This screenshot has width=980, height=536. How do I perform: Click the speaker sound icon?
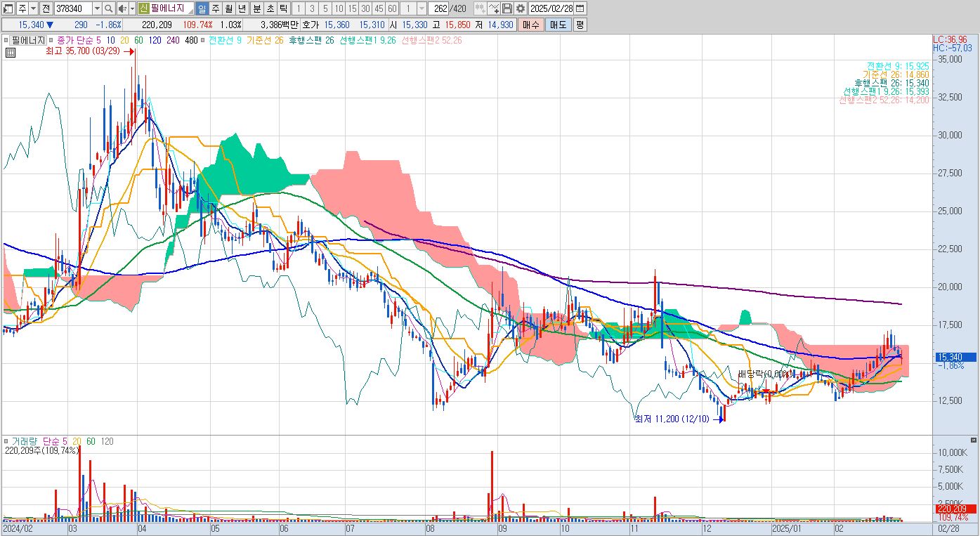point(122,8)
